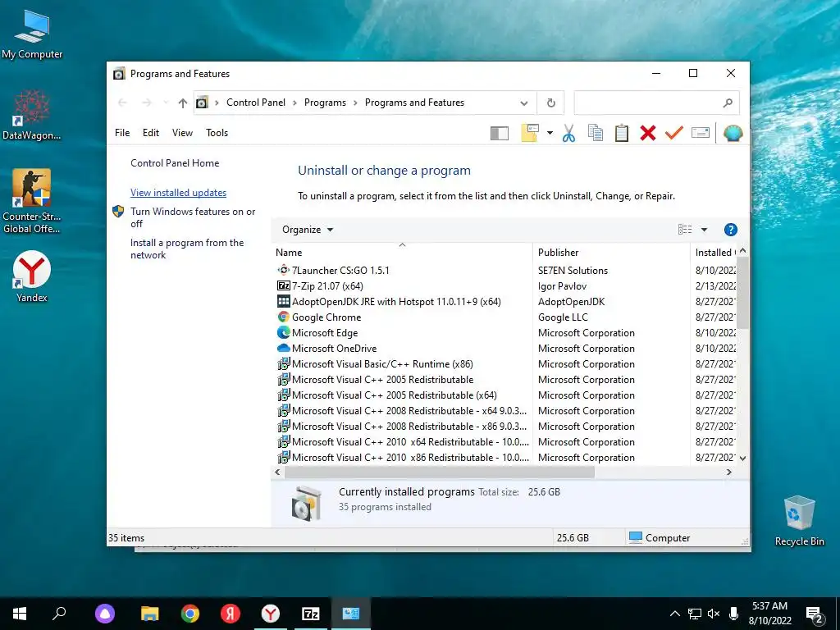Screen dimensions: 840x630
Task: Click the vertical scrollbar down arrow
Action: [x=742, y=459]
